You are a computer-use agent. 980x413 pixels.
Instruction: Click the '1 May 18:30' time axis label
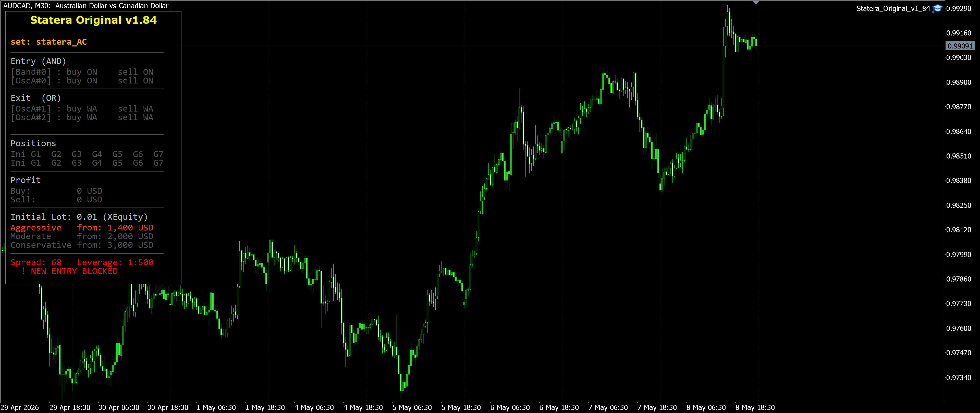265,408
